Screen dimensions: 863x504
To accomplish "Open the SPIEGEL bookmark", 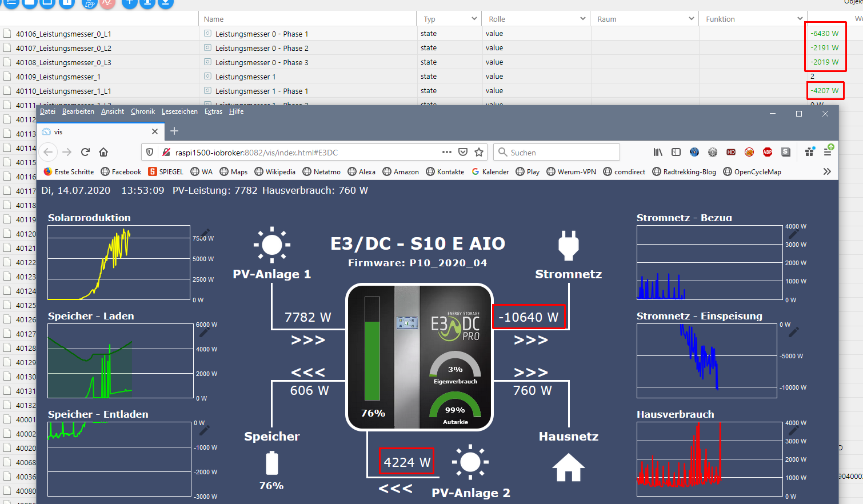I will point(166,171).
